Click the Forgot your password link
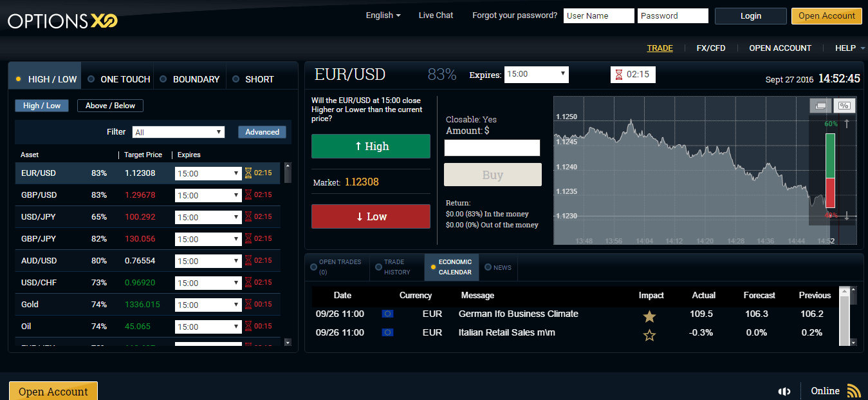Viewport: 868px width, 400px height. pyautogui.click(x=514, y=15)
